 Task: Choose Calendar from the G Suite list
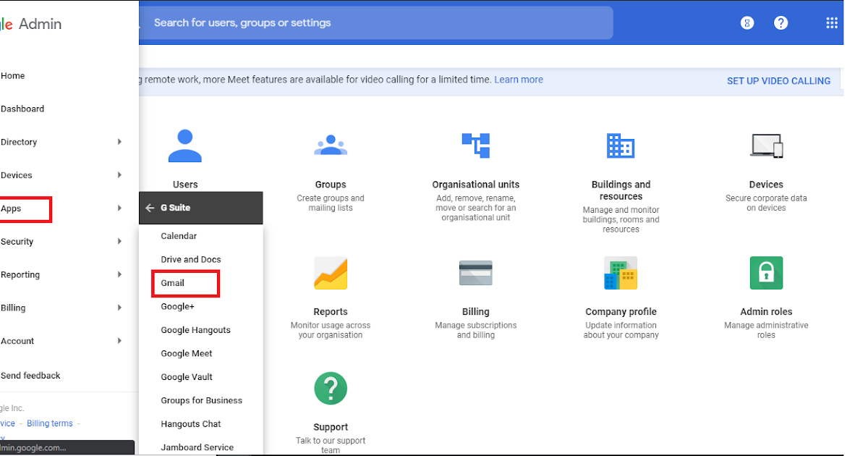point(179,236)
